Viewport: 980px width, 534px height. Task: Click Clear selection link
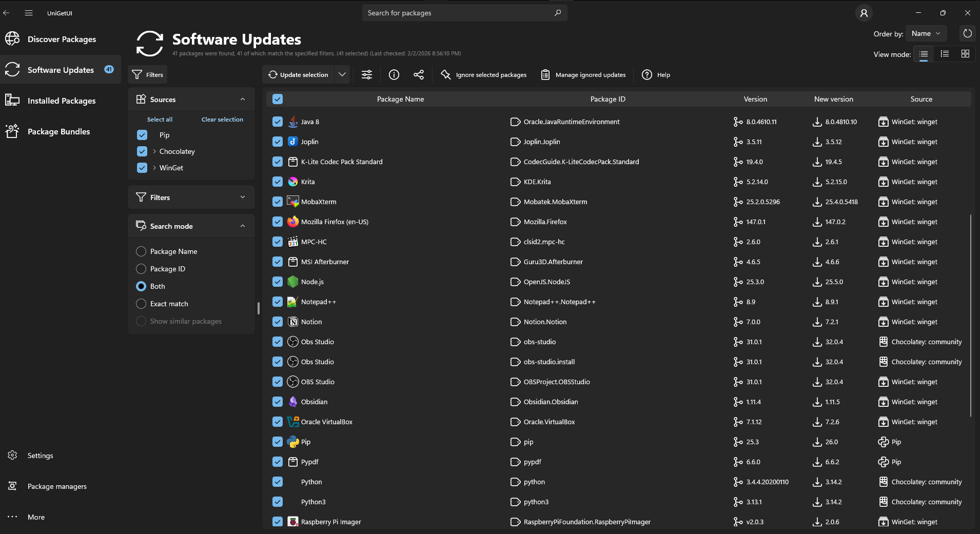click(x=222, y=120)
